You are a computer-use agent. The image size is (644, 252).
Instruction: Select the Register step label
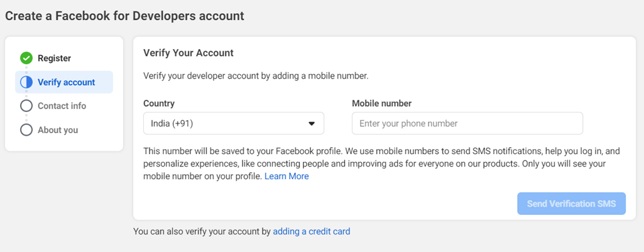tap(54, 58)
